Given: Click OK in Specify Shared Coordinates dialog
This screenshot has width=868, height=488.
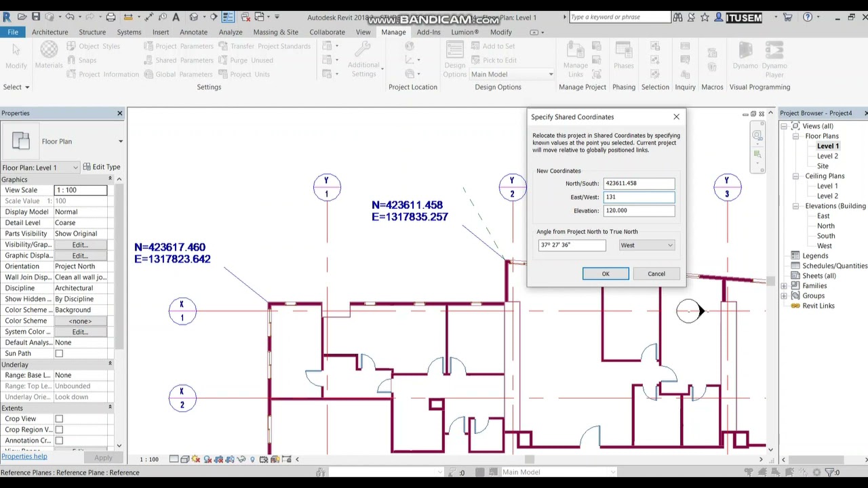Looking at the screenshot, I should [x=606, y=274].
